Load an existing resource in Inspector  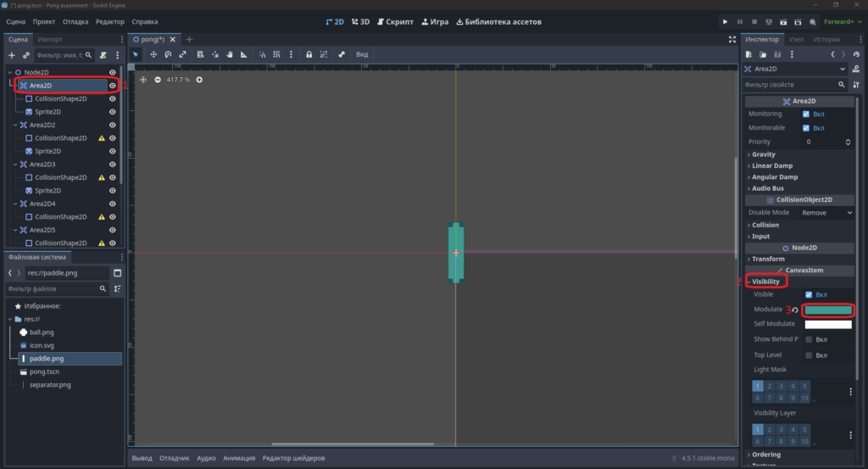(763, 54)
